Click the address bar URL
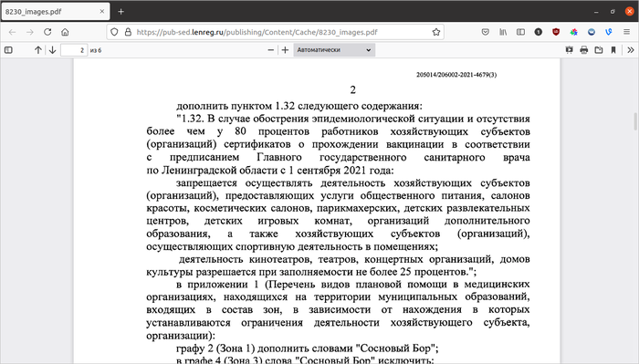 pyautogui.click(x=257, y=32)
